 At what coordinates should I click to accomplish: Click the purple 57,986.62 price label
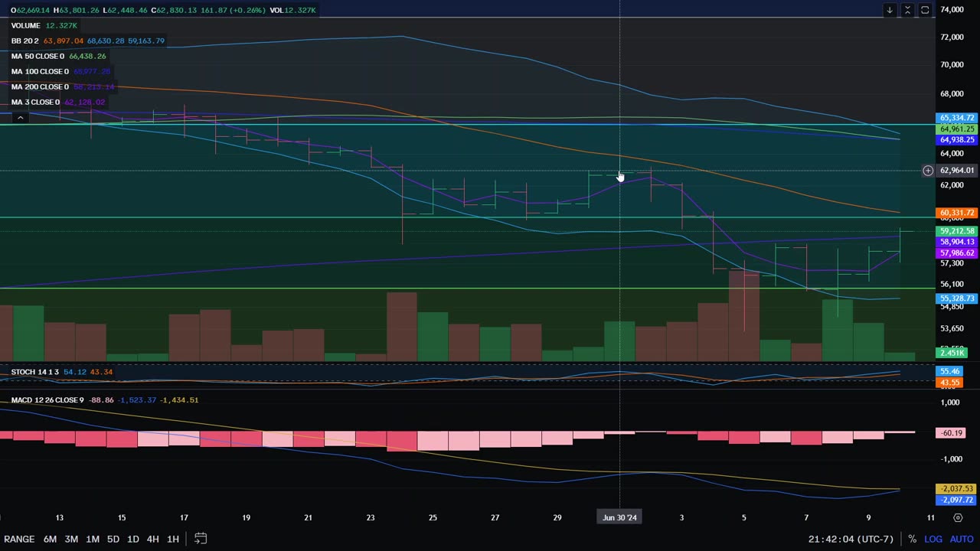(957, 253)
